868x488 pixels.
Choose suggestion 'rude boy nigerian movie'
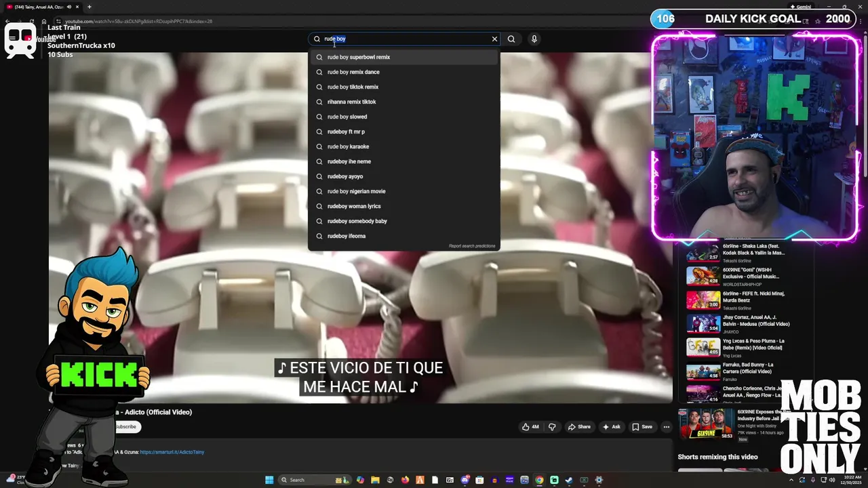tap(404, 191)
